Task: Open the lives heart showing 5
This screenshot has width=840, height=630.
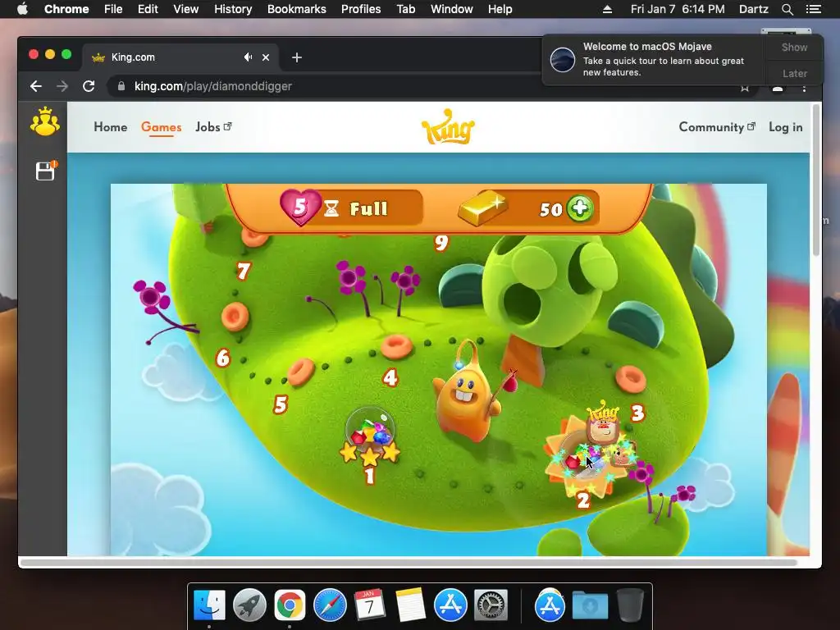Action: tap(300, 207)
